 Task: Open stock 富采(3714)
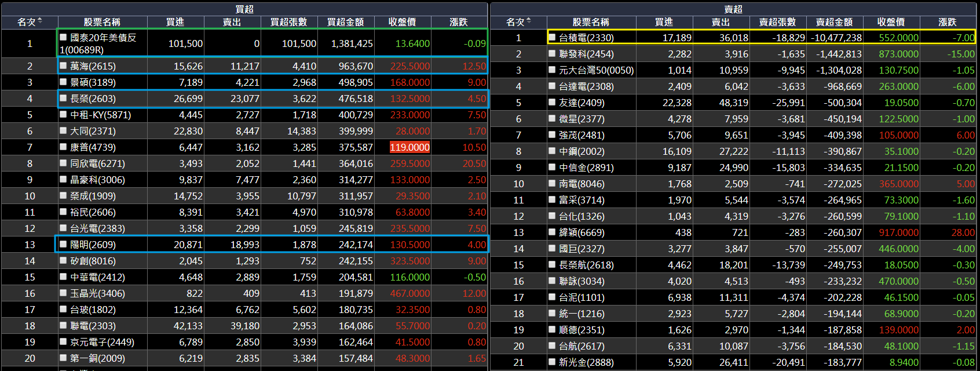[582, 200]
